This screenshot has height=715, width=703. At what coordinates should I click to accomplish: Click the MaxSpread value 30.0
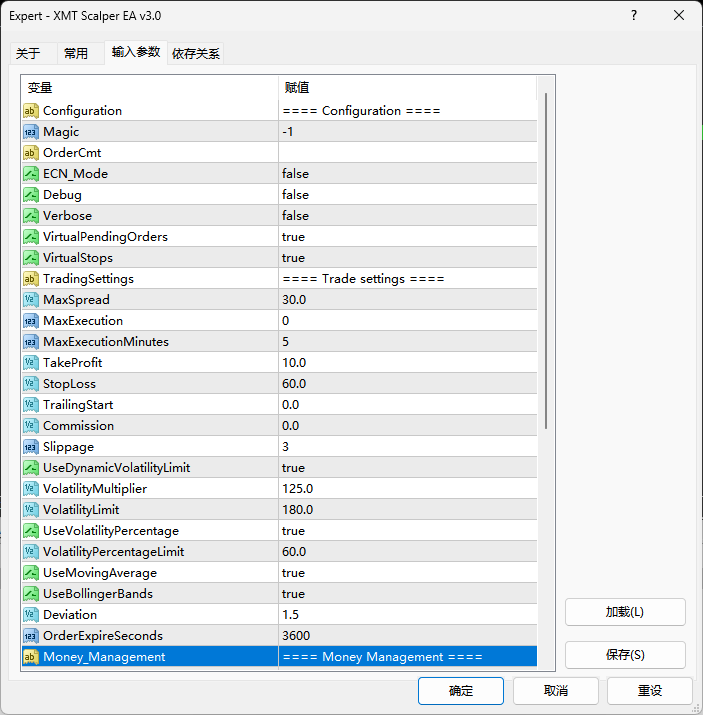(294, 300)
